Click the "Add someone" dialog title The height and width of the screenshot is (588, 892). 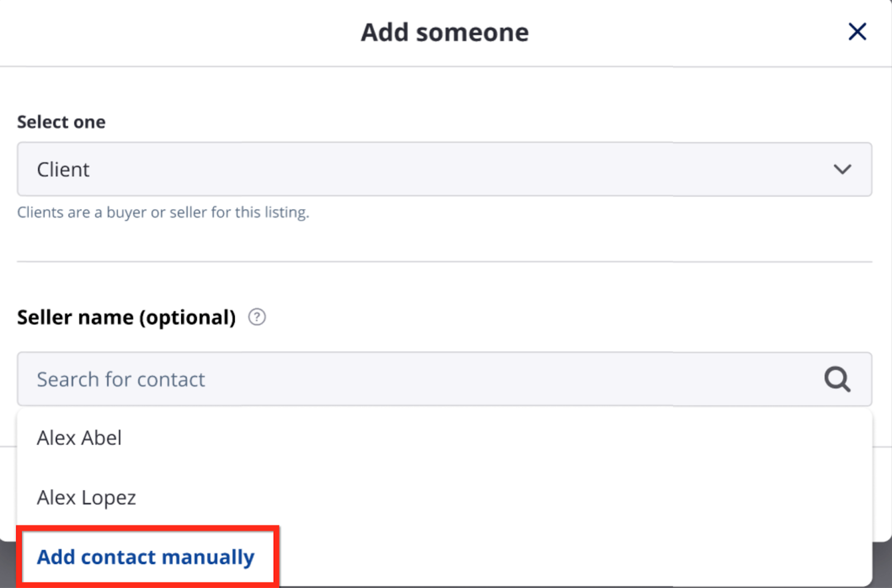(x=444, y=32)
